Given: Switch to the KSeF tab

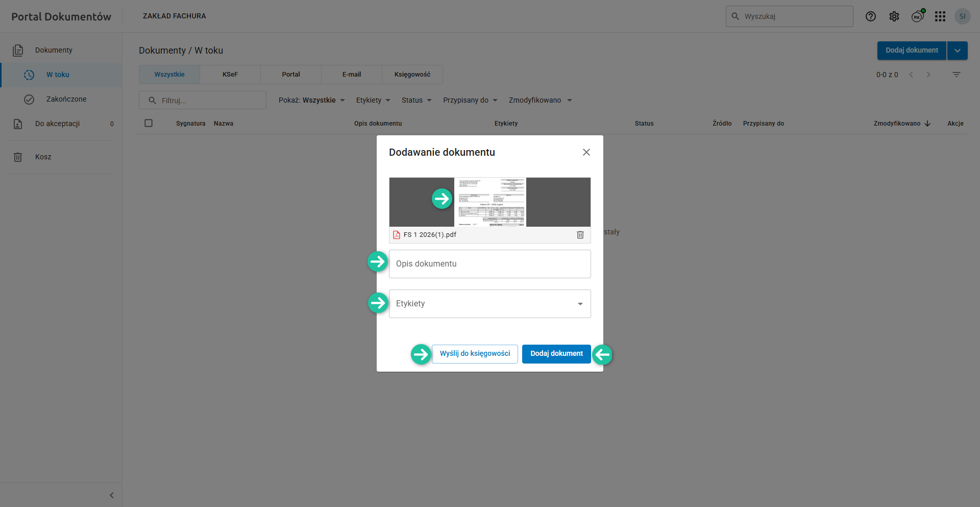Looking at the screenshot, I should point(230,75).
